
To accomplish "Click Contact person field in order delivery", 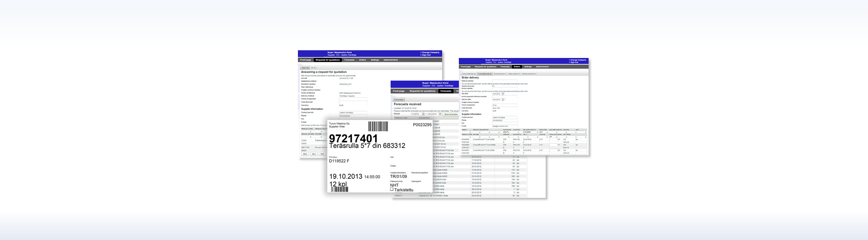I will click(x=505, y=117).
